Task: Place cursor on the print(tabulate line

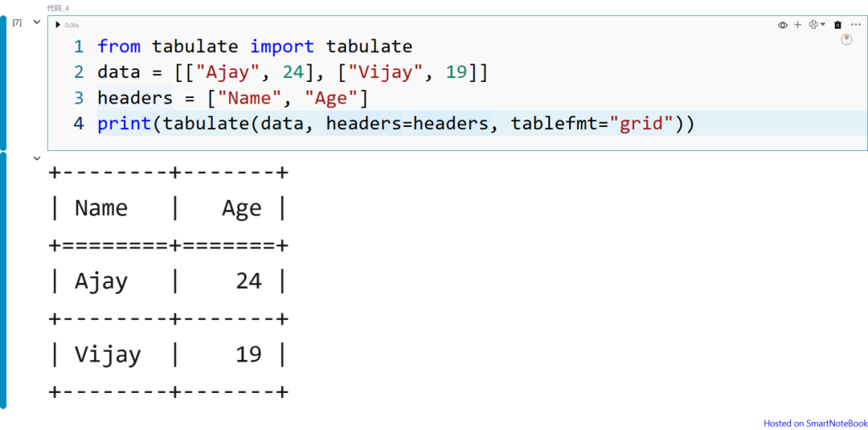Action: (395, 124)
